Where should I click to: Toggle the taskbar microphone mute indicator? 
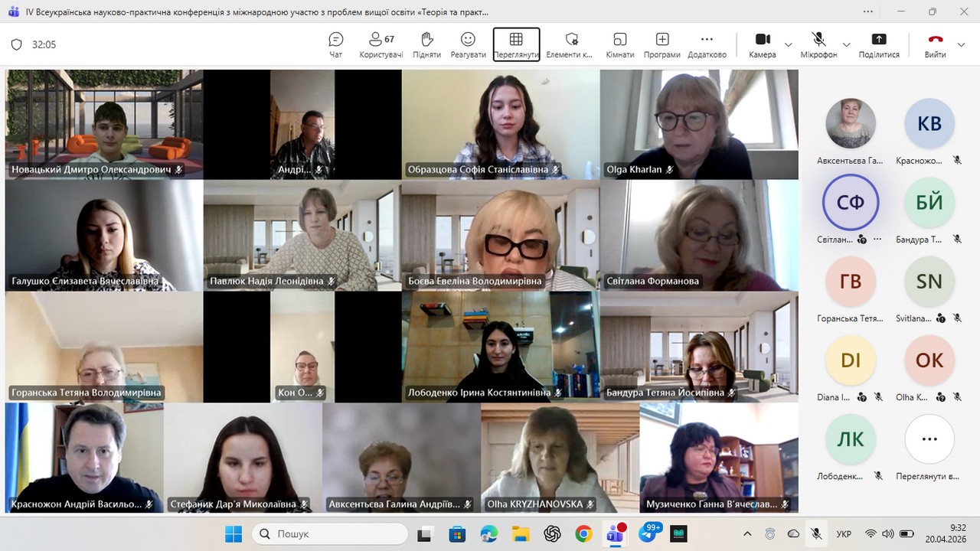click(817, 533)
